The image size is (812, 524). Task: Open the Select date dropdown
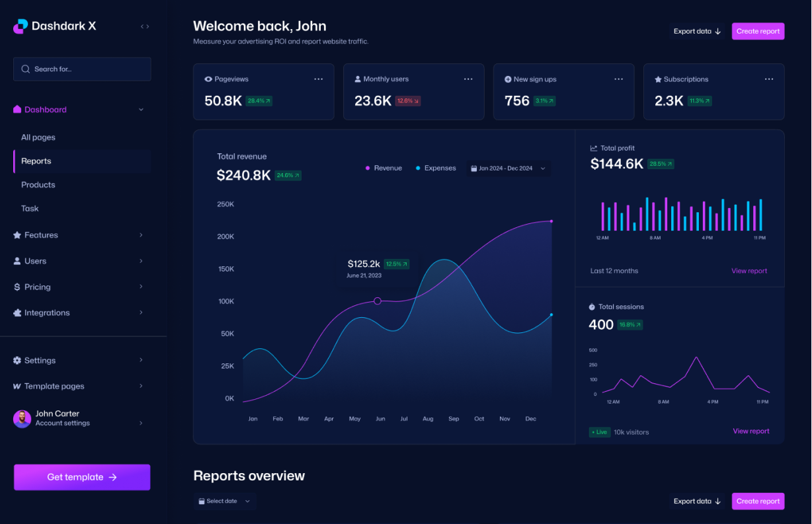(x=224, y=501)
